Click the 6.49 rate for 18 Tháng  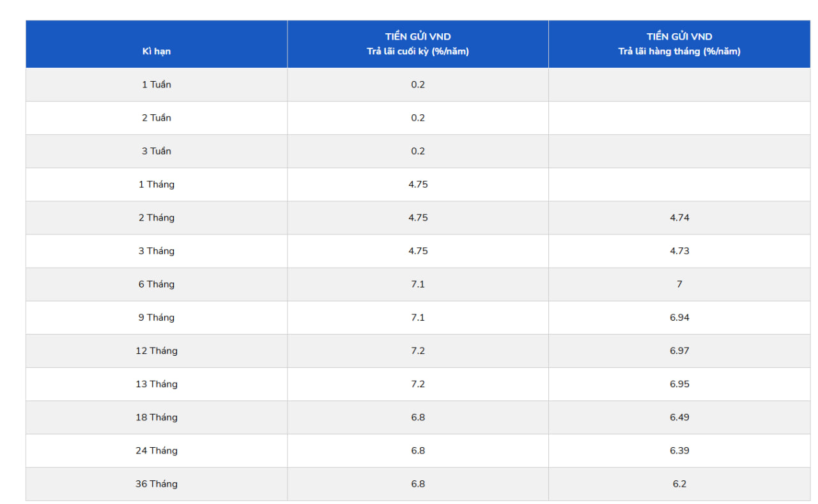click(679, 416)
